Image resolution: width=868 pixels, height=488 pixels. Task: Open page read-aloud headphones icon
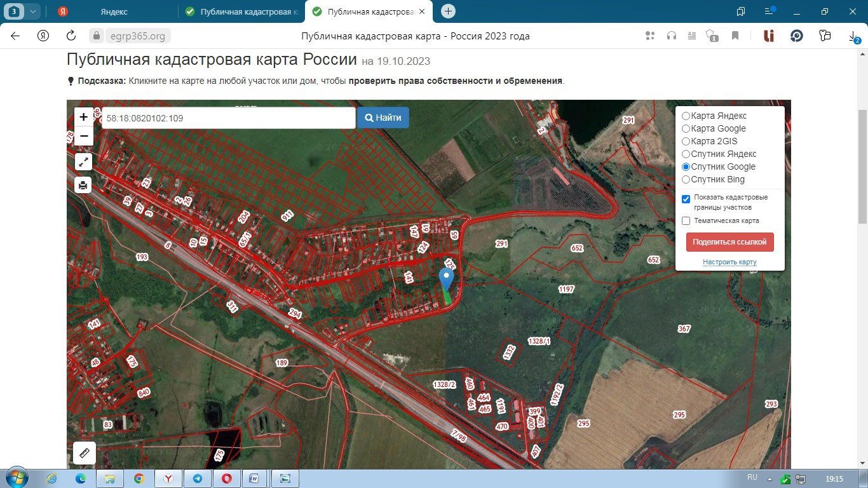click(672, 36)
